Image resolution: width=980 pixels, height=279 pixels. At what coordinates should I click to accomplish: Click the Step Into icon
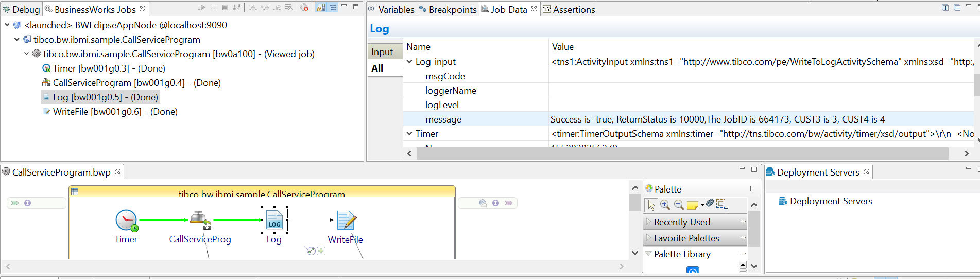[253, 8]
